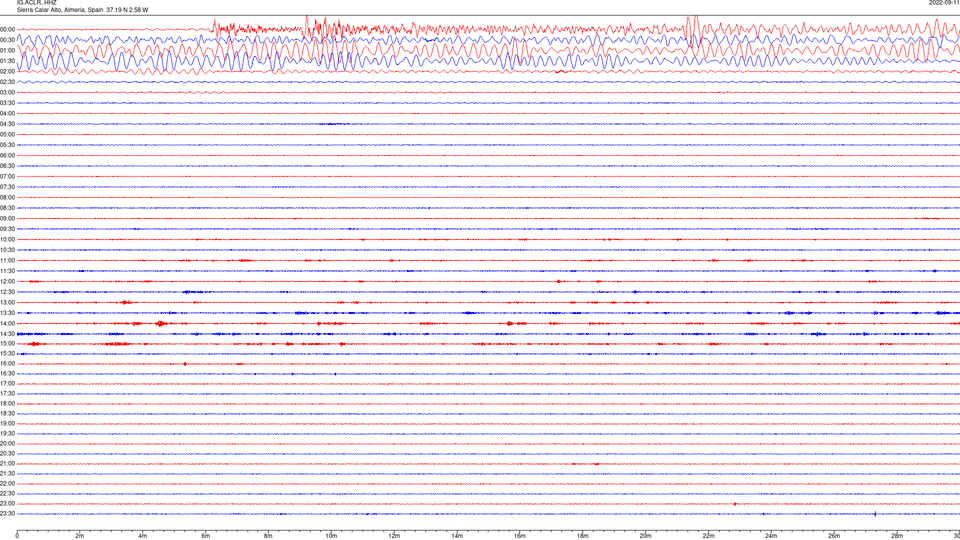Select the 03:30 time row label

[x=7, y=103]
